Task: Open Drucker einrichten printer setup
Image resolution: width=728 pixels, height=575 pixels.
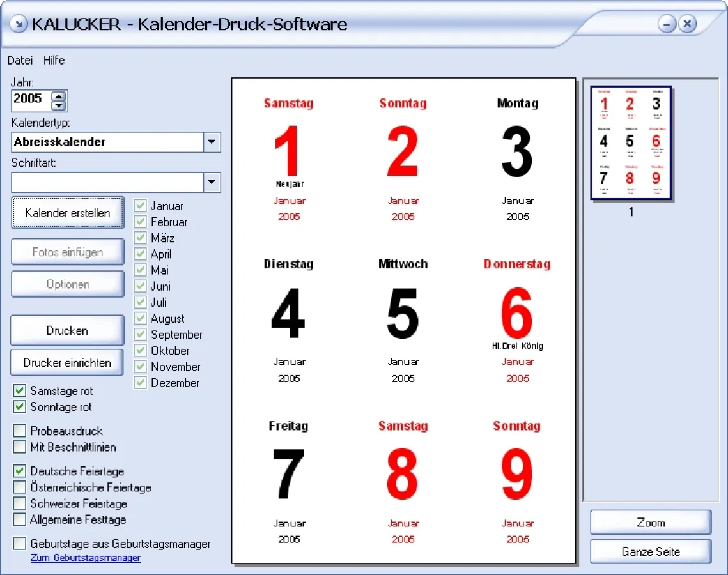Action: (x=68, y=363)
